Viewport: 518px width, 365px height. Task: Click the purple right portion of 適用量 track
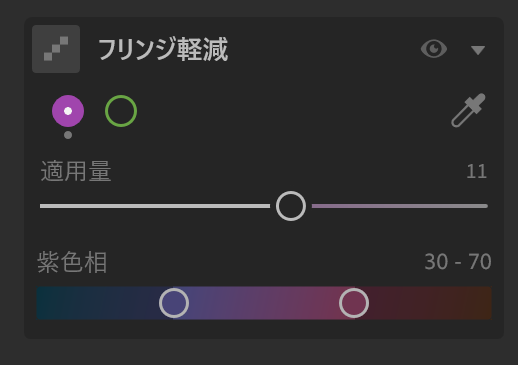coord(400,206)
